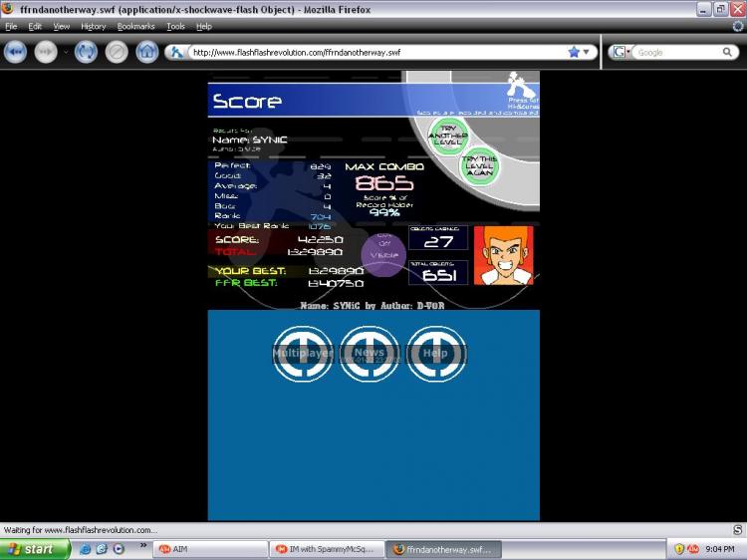Click the Google search input field
Screen dimensions: 747x560
coord(676,52)
